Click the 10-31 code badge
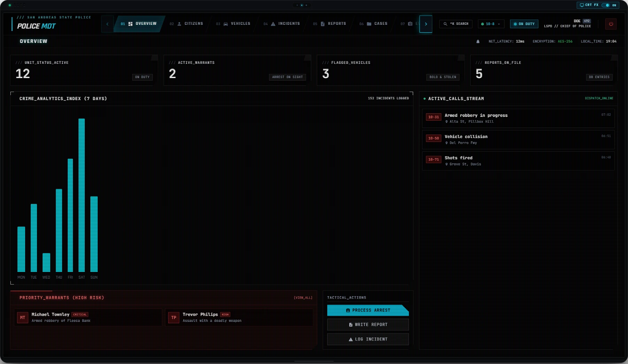This screenshot has height=364, width=628. pyautogui.click(x=434, y=117)
